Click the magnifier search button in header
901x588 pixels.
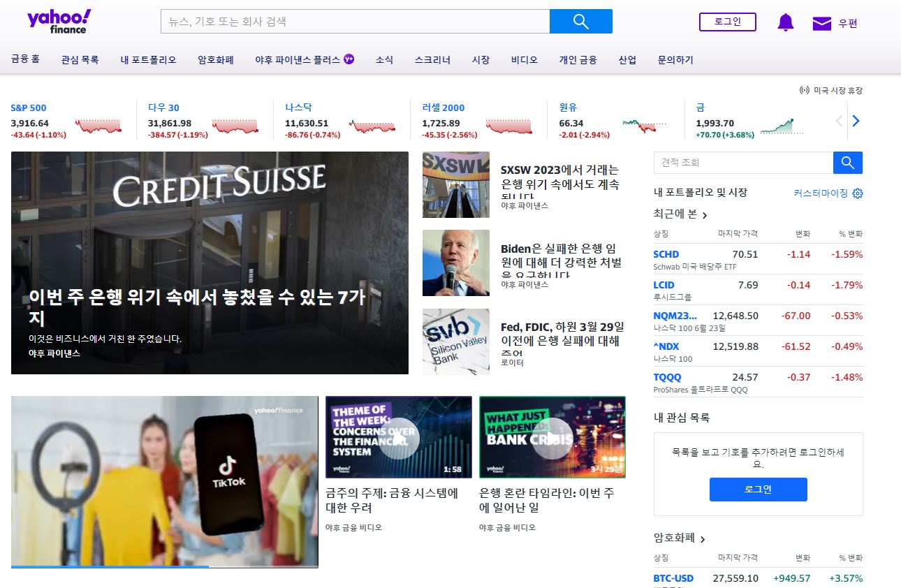(x=581, y=21)
